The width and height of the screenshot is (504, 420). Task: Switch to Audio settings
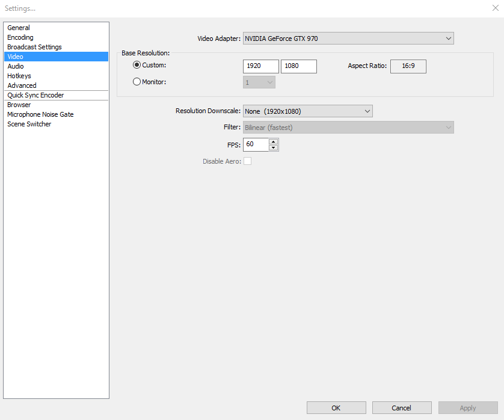[57, 66]
